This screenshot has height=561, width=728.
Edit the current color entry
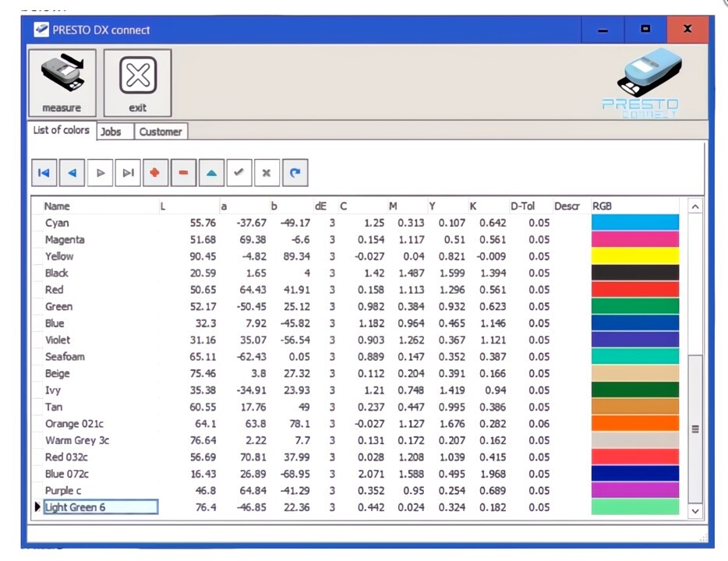pyautogui.click(x=210, y=172)
